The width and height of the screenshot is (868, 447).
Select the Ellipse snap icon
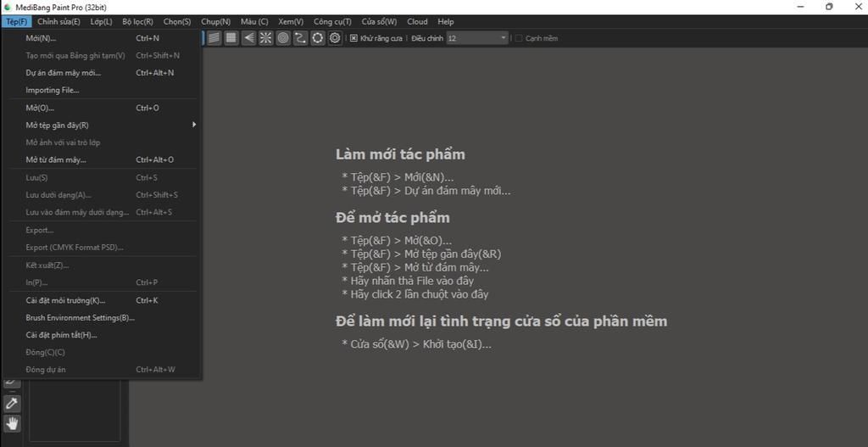click(x=317, y=37)
